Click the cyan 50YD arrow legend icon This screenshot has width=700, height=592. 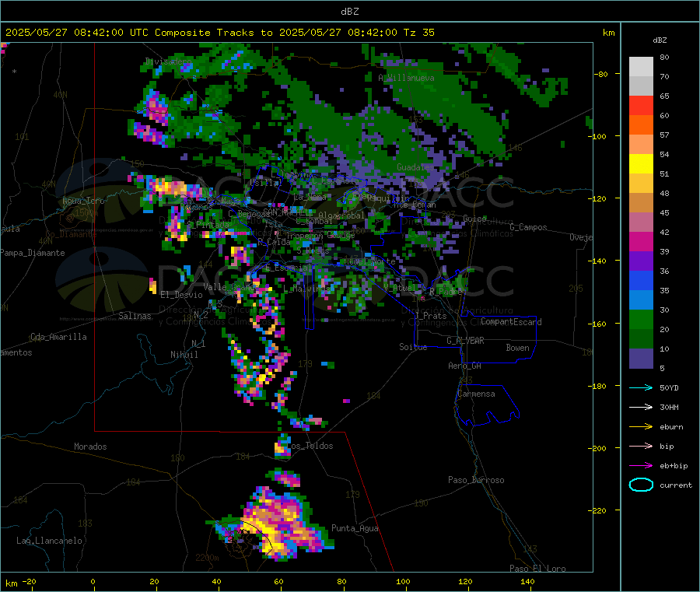pos(641,387)
